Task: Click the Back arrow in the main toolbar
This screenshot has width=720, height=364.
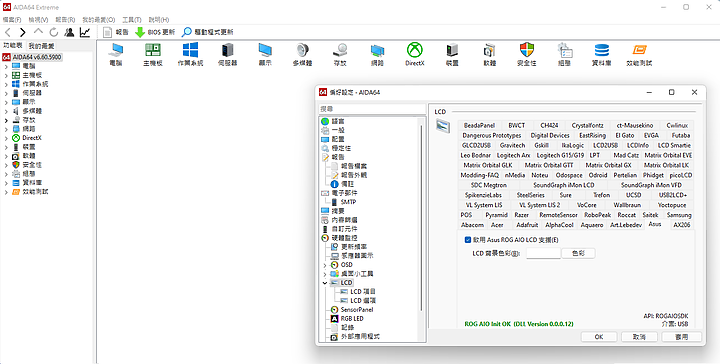Action: point(8,32)
